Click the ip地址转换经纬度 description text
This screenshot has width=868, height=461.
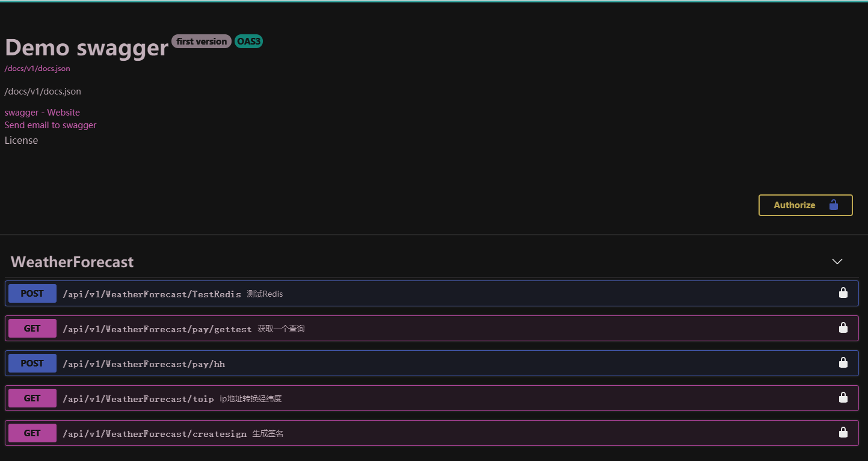pyautogui.click(x=250, y=399)
